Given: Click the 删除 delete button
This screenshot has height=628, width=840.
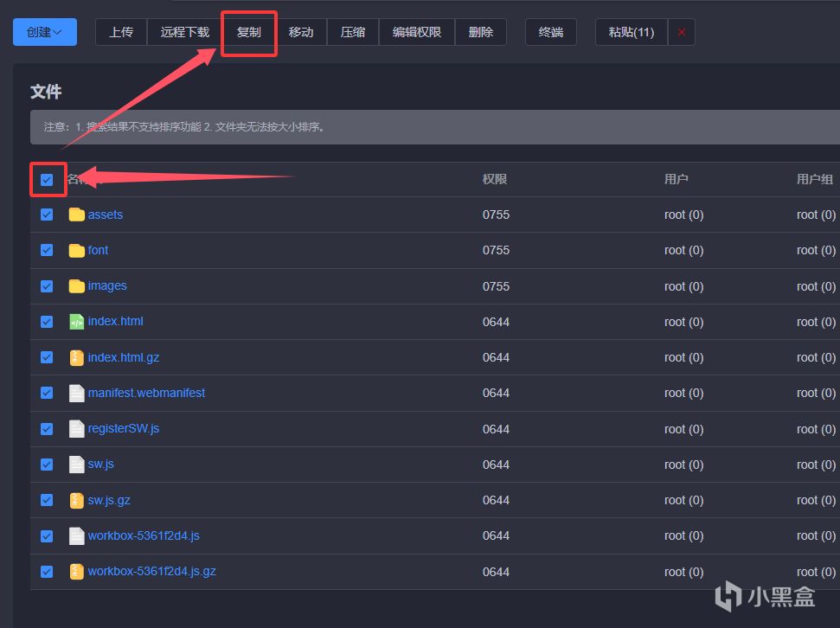Looking at the screenshot, I should tap(481, 32).
